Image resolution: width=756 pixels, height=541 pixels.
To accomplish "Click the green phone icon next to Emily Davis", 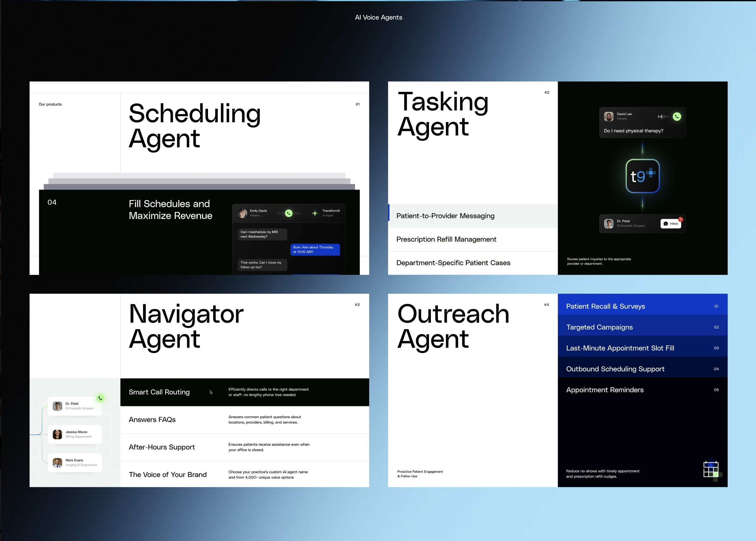I will pyautogui.click(x=289, y=213).
